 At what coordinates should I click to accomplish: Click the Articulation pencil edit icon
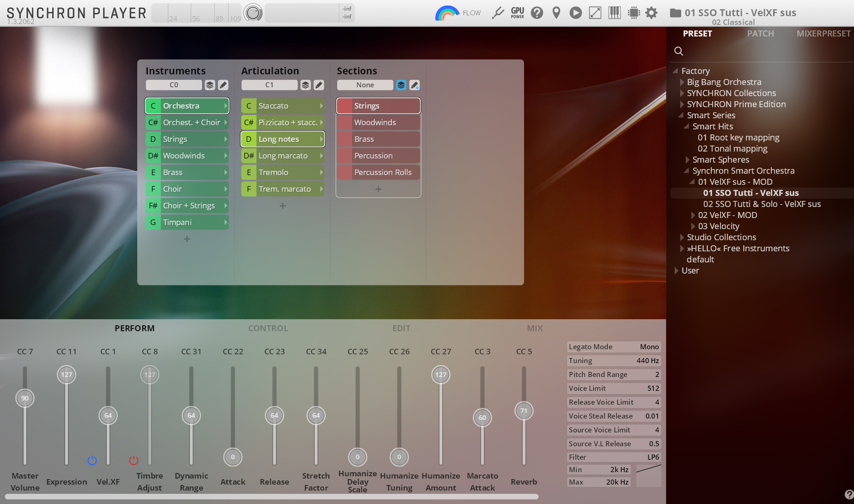point(319,85)
